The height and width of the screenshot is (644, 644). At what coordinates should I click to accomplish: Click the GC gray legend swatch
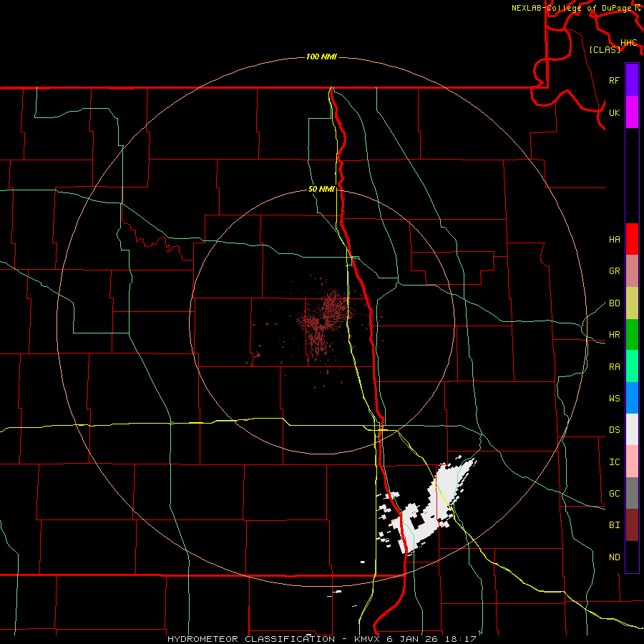click(632, 493)
